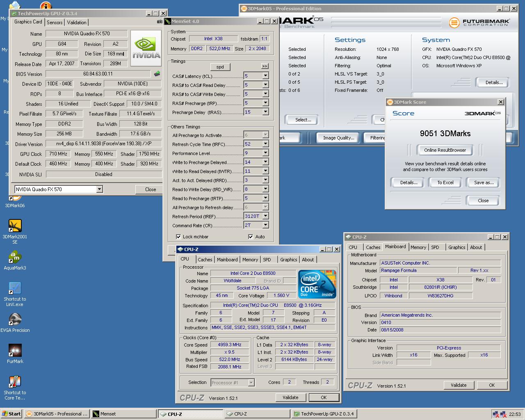
Task: Open the LinX.exe shortcut icon
Action: point(15,288)
